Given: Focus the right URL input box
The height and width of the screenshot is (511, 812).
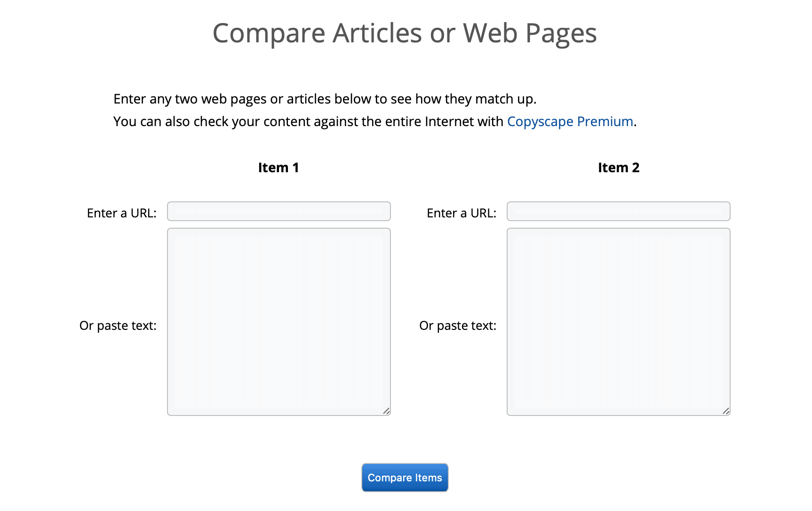Looking at the screenshot, I should pyautogui.click(x=618, y=211).
